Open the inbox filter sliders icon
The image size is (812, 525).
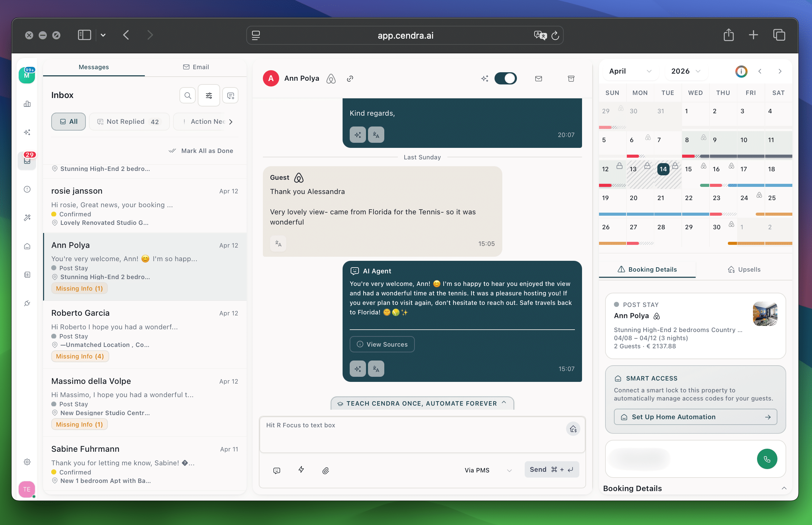click(209, 95)
